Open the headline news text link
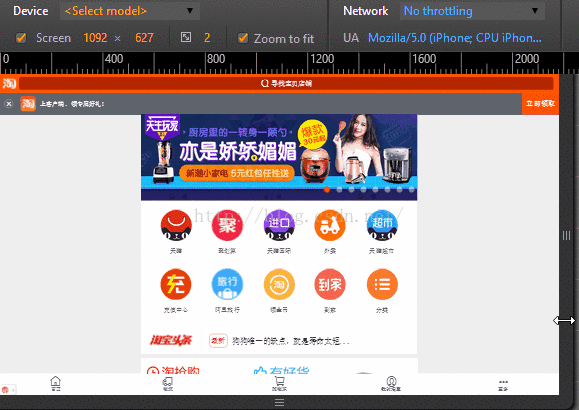This screenshot has height=410, width=579. point(290,341)
